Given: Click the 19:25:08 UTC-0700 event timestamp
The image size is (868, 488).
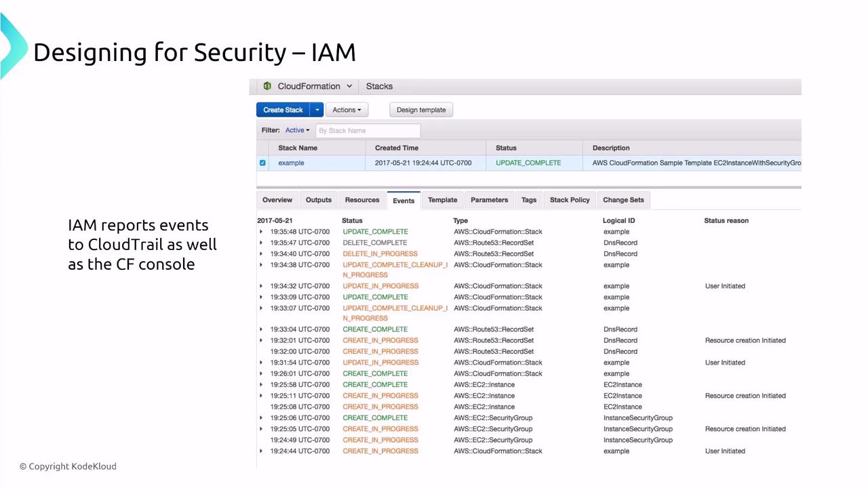Looking at the screenshot, I should (x=300, y=407).
